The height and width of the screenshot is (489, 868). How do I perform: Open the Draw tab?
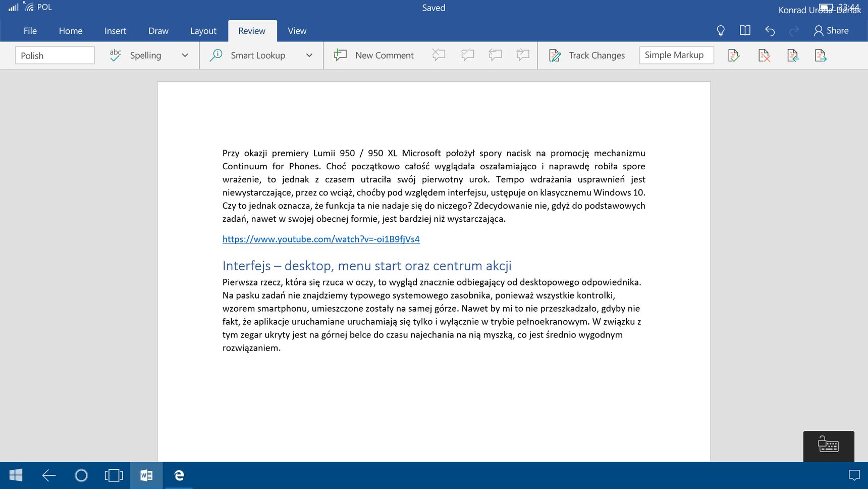158,31
